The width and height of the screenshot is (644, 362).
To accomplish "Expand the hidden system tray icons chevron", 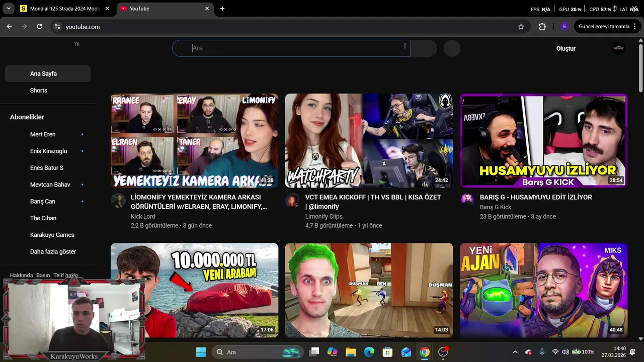I will (515, 352).
